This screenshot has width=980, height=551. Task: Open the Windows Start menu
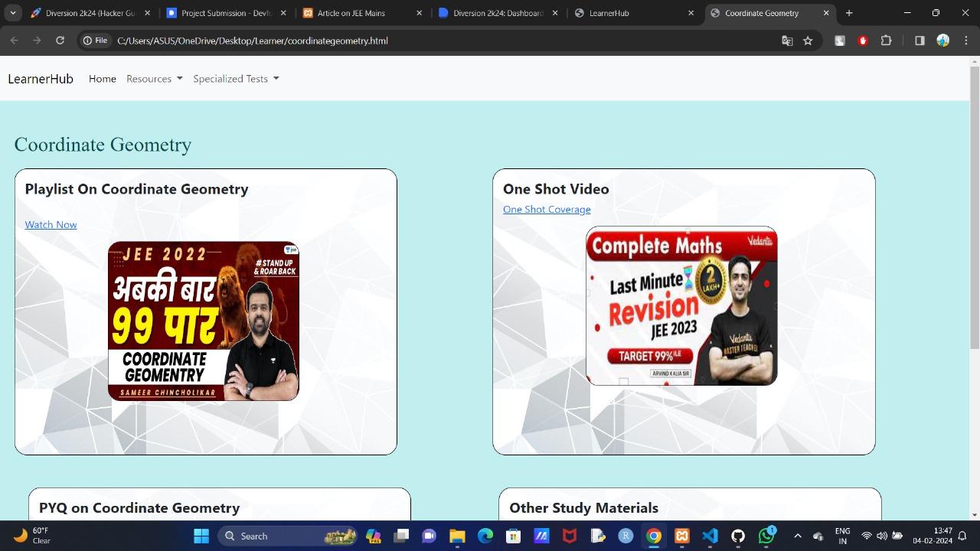[201, 536]
